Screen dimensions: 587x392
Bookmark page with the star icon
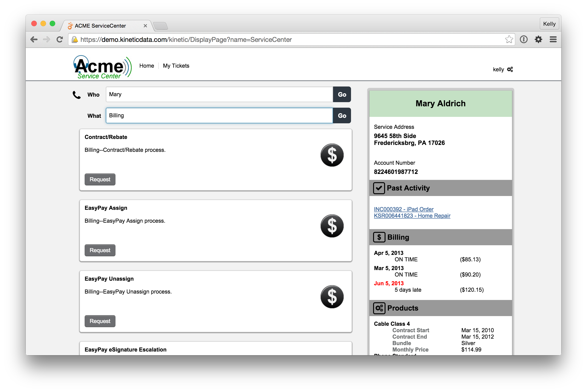click(509, 40)
